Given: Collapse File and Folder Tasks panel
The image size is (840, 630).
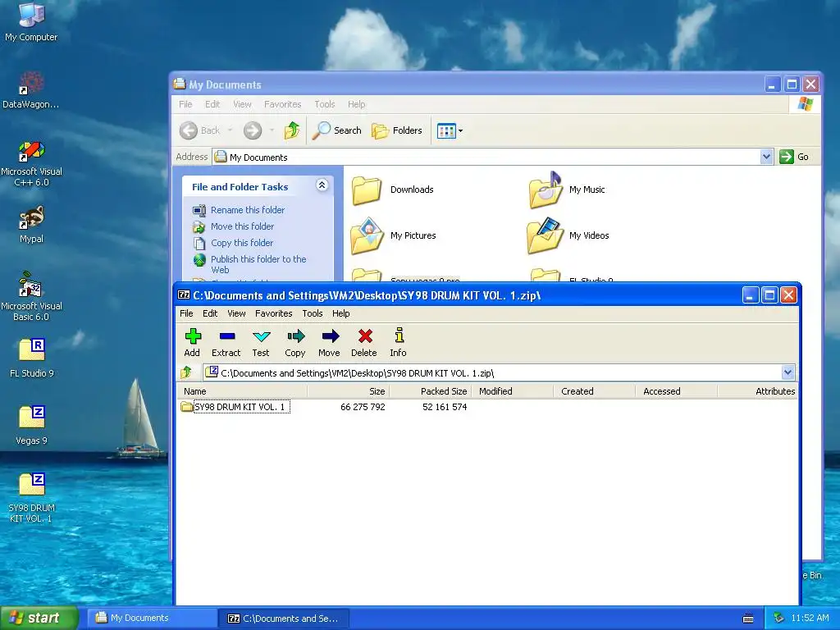Looking at the screenshot, I should click(x=322, y=185).
